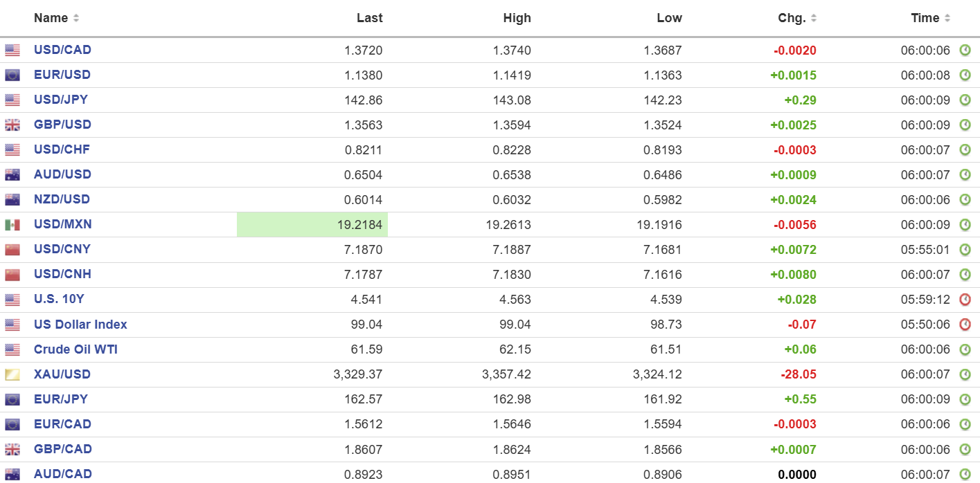Click the green clock icon for USD/CAD

[x=965, y=50]
